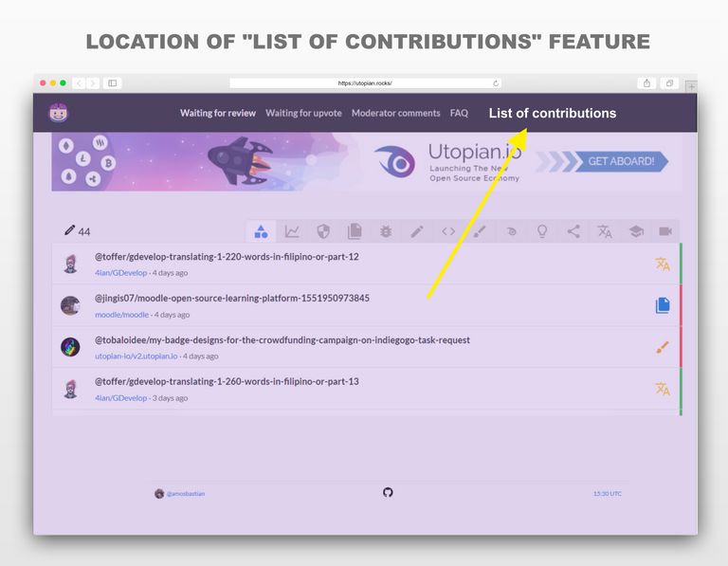Screen dimensions: 728x566
Task: Click the browser back arrow
Action: point(79,83)
